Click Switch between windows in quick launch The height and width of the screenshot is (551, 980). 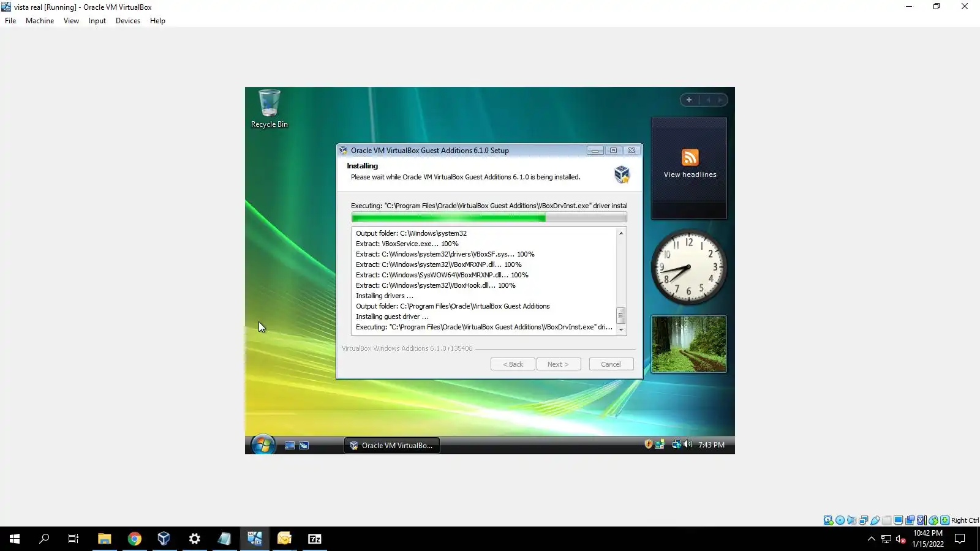pos(304,446)
